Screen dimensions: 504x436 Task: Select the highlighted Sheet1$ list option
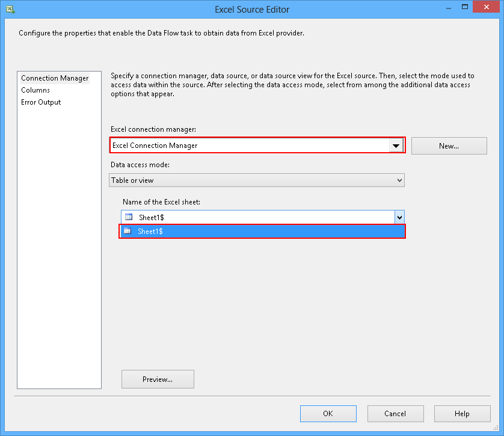coord(262,231)
